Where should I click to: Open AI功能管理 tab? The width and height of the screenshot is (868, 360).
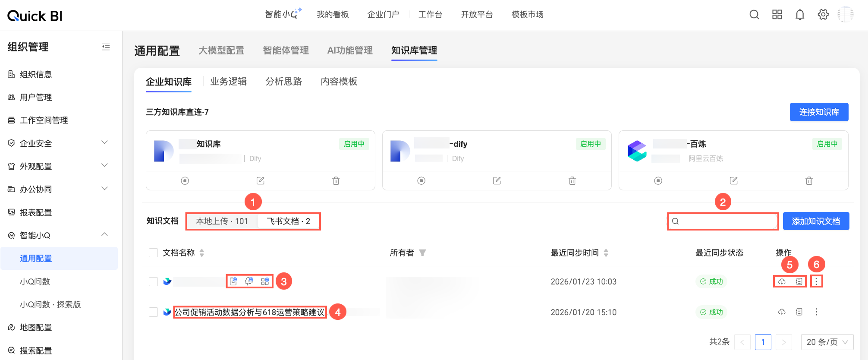(350, 51)
